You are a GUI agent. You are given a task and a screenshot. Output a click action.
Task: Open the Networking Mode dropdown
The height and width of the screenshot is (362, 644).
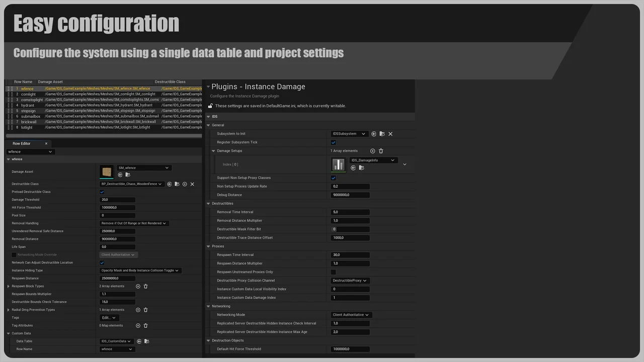(x=351, y=314)
